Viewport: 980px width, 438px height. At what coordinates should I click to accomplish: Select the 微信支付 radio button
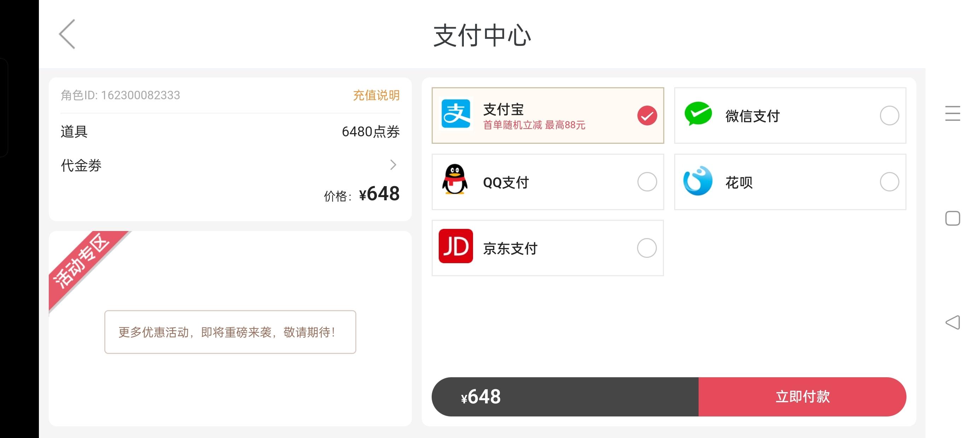pos(889,116)
